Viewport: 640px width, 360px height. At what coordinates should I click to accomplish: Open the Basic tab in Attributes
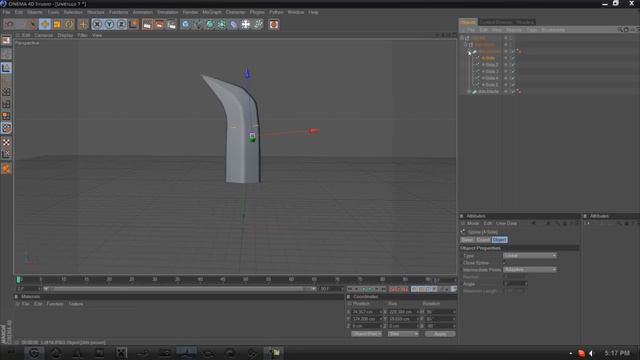click(x=467, y=240)
